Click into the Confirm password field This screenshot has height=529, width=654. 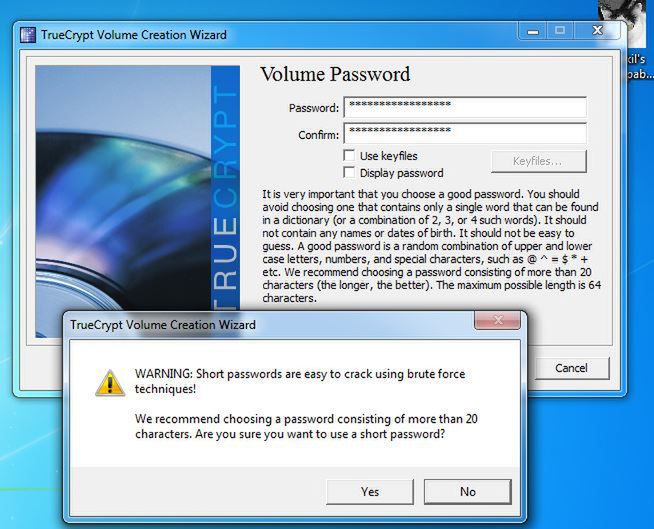pos(465,134)
